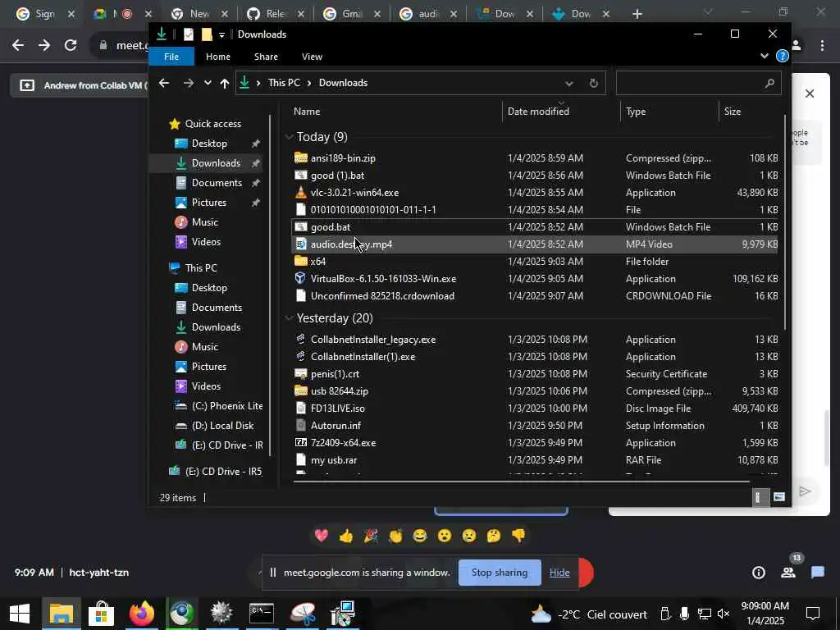Switch to large thumbnails view icon
Viewport: 840px width, 630px height.
(779, 497)
